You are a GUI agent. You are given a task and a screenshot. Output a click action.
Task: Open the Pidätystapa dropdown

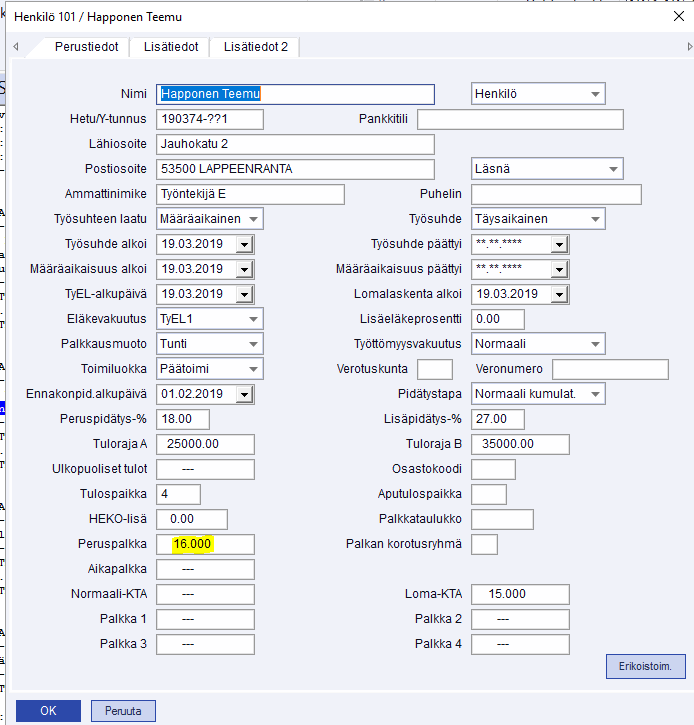[596, 394]
